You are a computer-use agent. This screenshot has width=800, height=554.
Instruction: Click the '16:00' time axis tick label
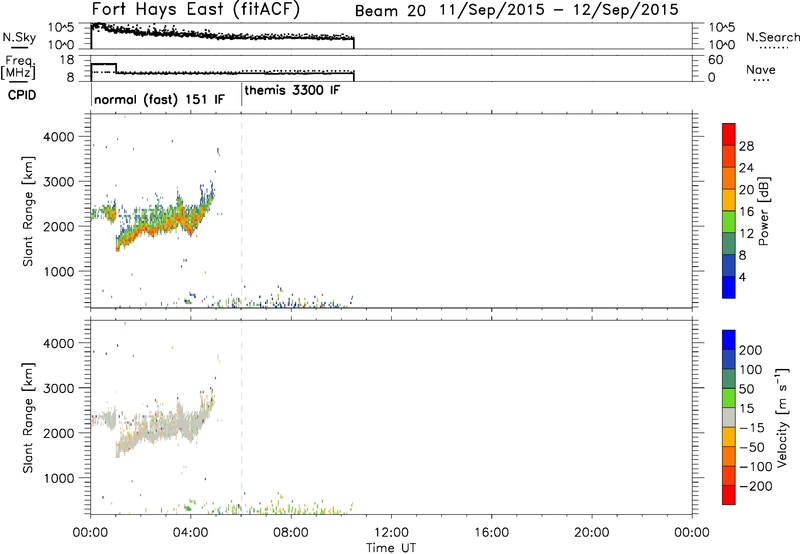[491, 533]
